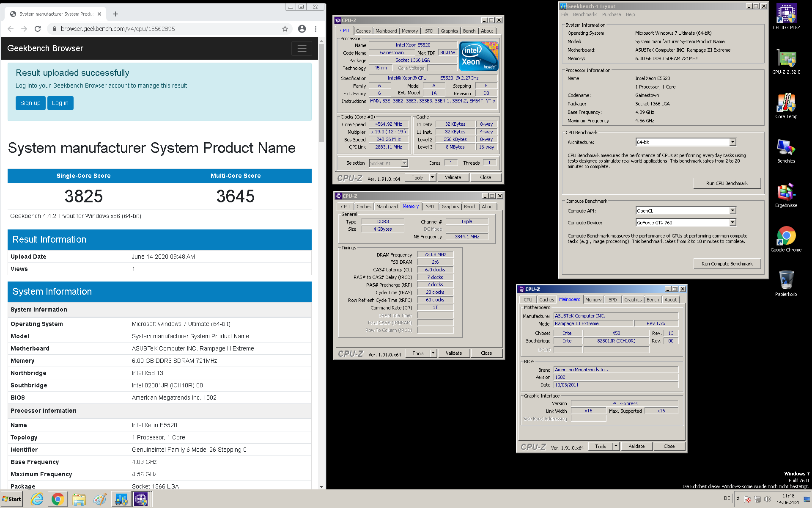Reload the Chrome page
The image size is (812, 508).
coord(38,29)
